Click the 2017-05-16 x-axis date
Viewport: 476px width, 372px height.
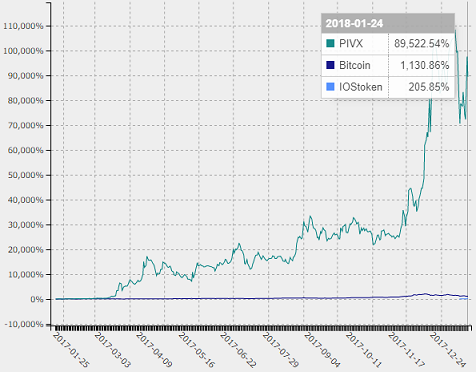click(x=196, y=350)
